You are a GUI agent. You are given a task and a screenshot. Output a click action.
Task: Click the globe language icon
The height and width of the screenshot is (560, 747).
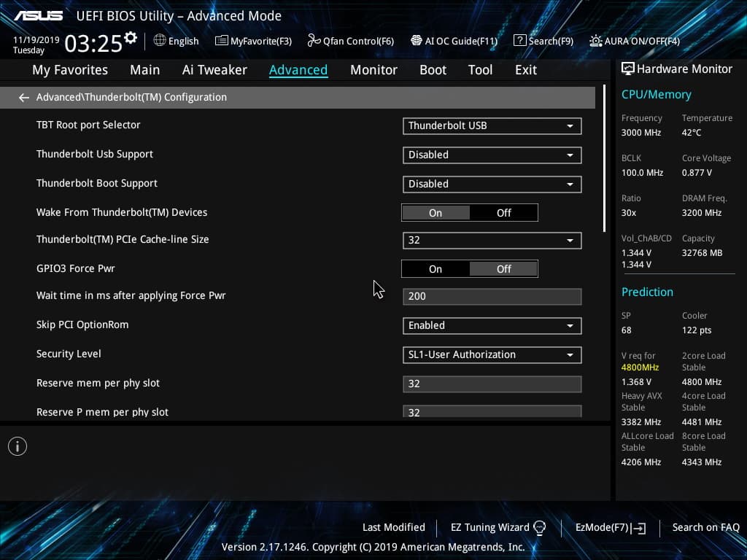click(160, 41)
